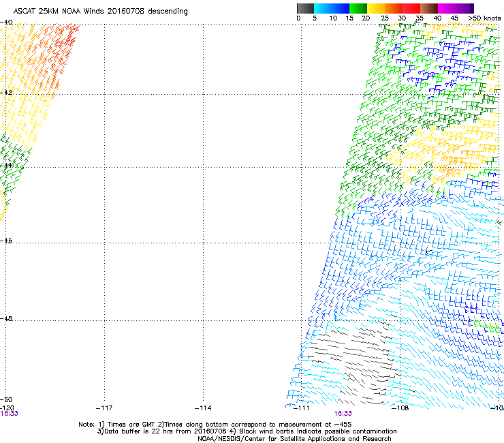Pick the orange 25-30 knots color segment
The image size is (504, 443).
pos(394,8)
